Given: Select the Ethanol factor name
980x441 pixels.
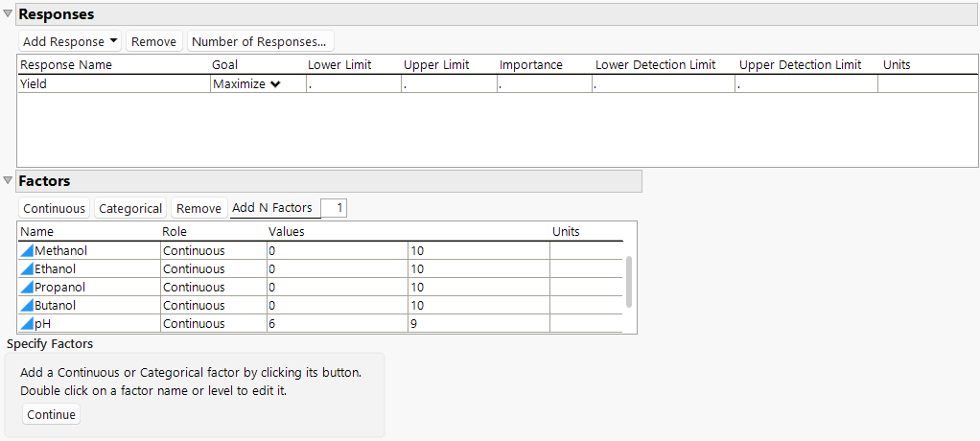Looking at the screenshot, I should tap(55, 269).
